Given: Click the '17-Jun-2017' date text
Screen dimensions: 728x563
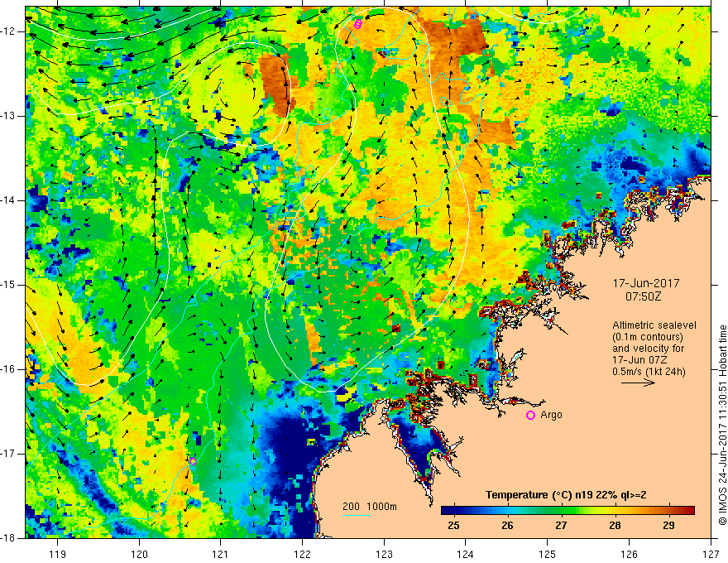Looking at the screenshot, I should (x=646, y=283).
